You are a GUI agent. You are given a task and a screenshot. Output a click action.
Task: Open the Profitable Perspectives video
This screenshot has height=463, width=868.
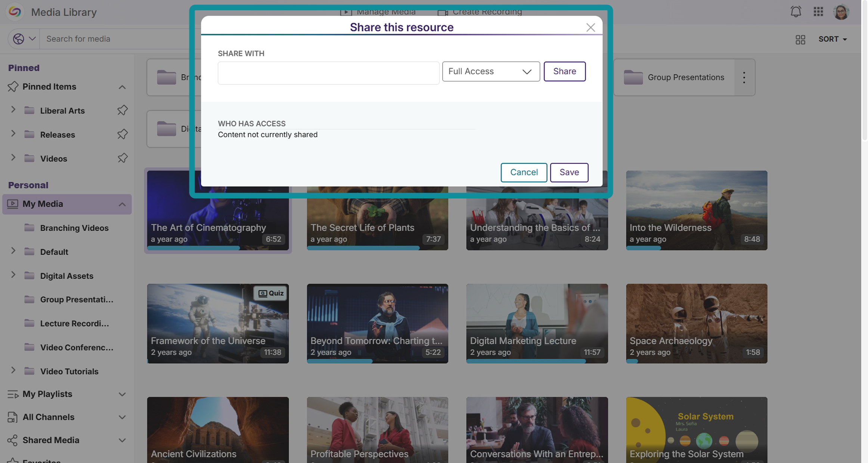[377, 430]
